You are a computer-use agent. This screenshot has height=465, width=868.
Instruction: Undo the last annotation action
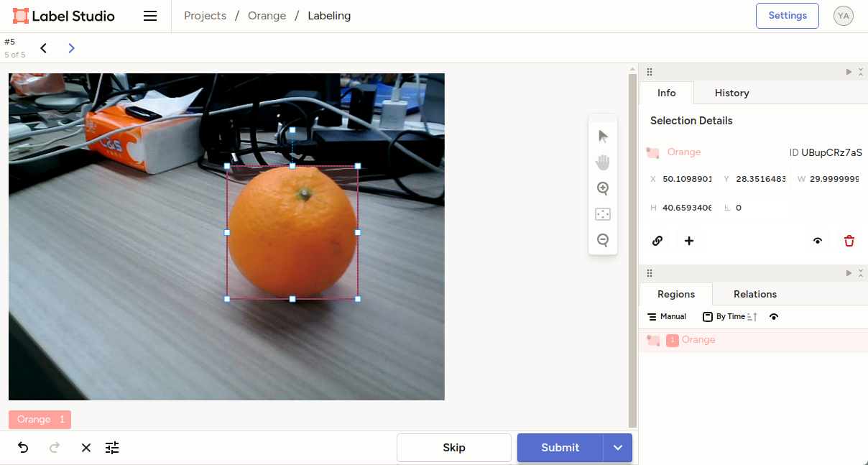tap(23, 448)
